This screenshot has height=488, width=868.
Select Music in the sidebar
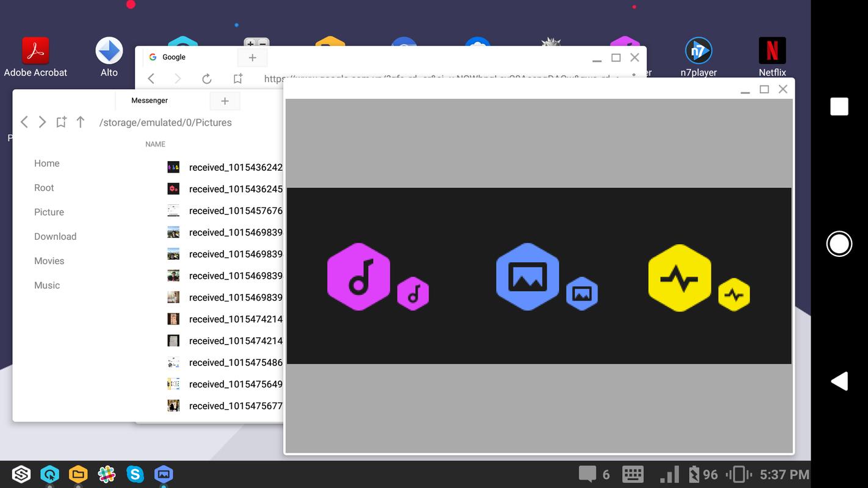pyautogui.click(x=47, y=285)
